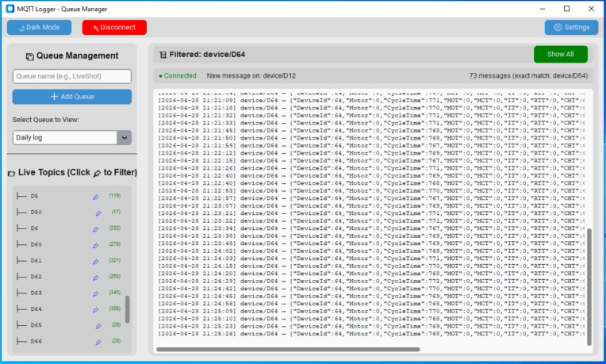The height and width of the screenshot is (364, 606).
Task: Click the (17) count next to D50
Action: click(116, 212)
